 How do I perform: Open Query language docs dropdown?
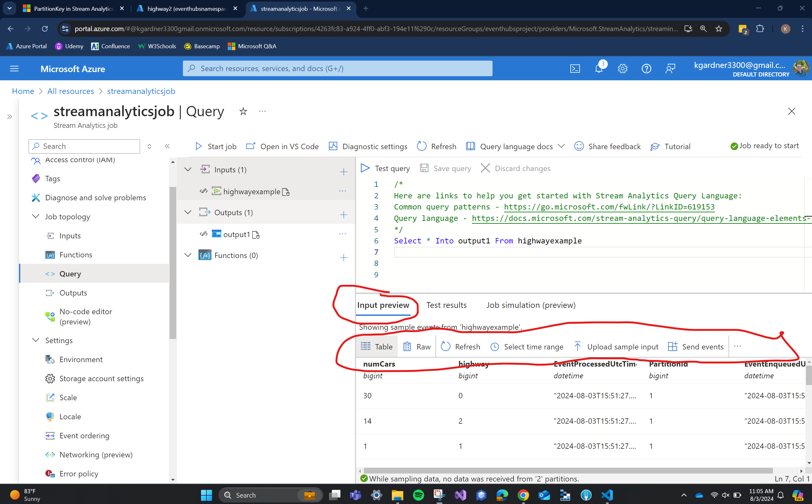pos(515,147)
